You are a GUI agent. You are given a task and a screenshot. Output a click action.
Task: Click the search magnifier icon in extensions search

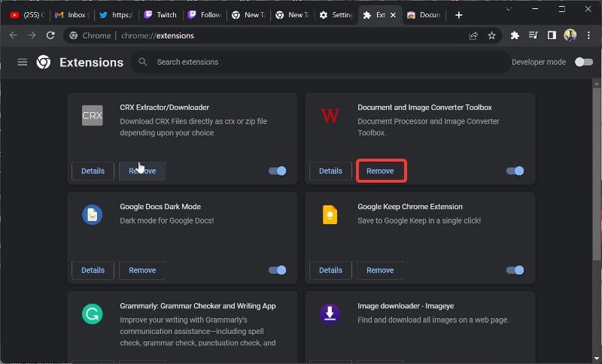pos(143,62)
